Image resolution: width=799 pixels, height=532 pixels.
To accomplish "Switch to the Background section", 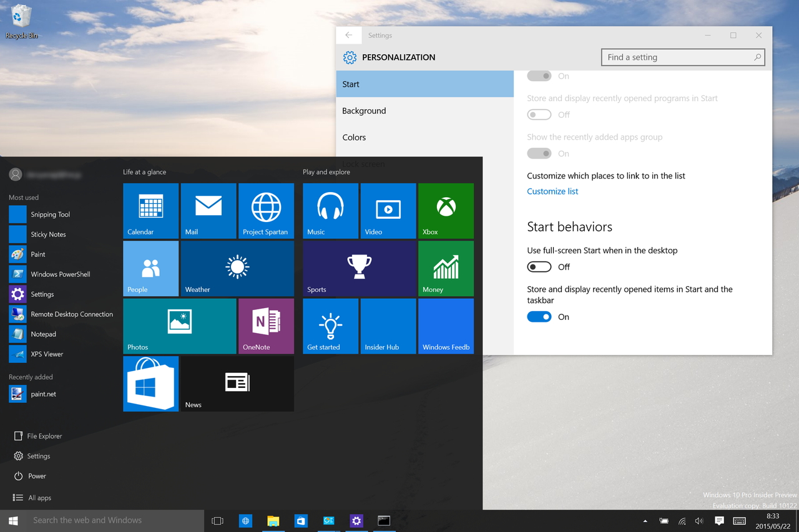I will [x=425, y=111].
